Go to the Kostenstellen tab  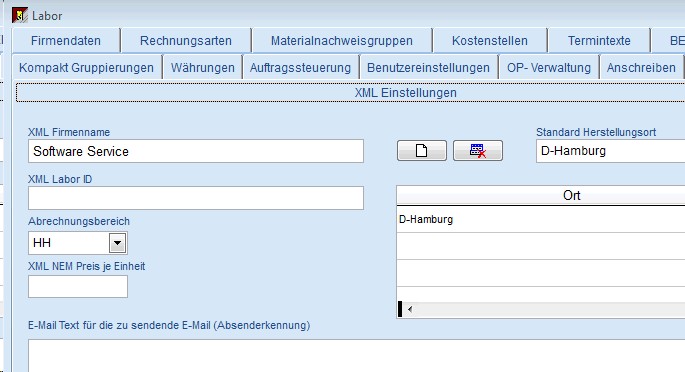click(490, 41)
